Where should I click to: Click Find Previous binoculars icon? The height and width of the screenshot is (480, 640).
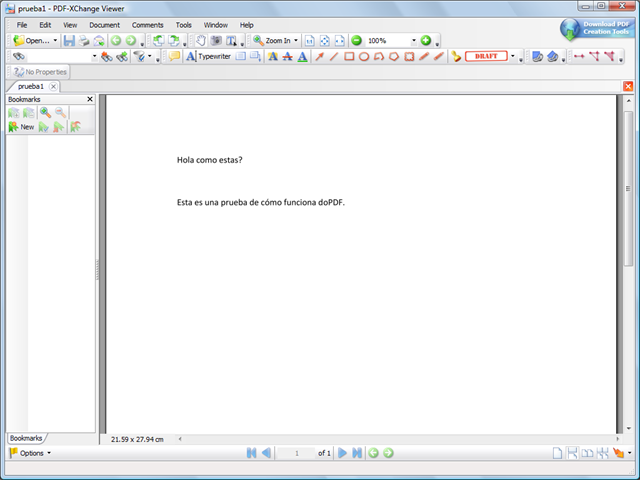[x=107, y=56]
